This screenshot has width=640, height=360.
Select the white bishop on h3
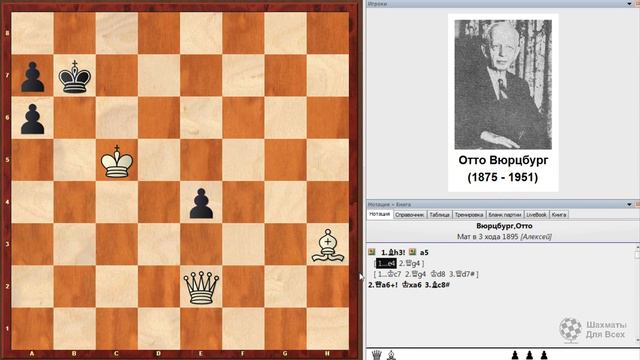(328, 245)
